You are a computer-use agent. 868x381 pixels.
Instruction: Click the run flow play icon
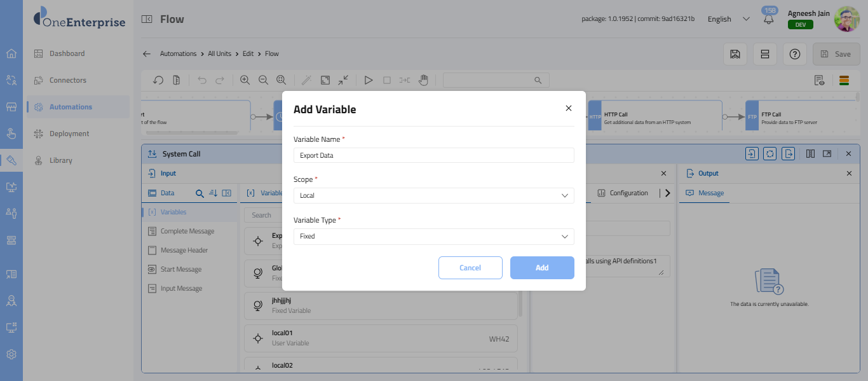[368, 80]
